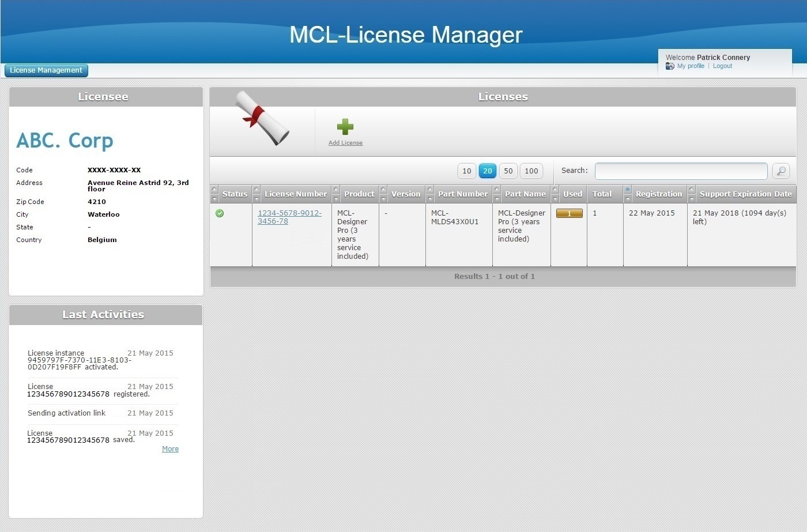Click the Used column header
This screenshot has width=807, height=532.
click(x=572, y=194)
